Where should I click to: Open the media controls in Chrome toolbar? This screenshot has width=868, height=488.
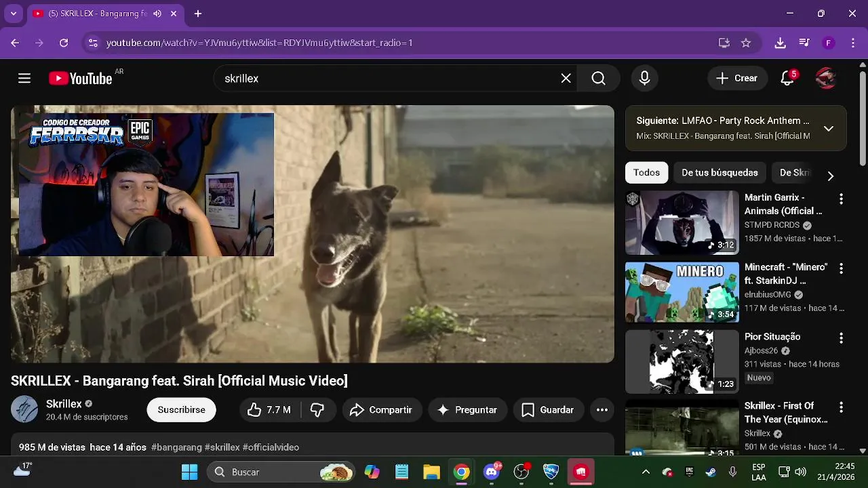point(804,43)
